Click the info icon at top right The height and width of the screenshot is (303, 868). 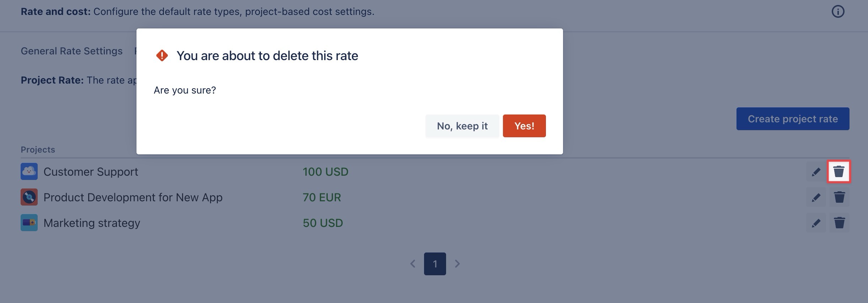coord(838,12)
